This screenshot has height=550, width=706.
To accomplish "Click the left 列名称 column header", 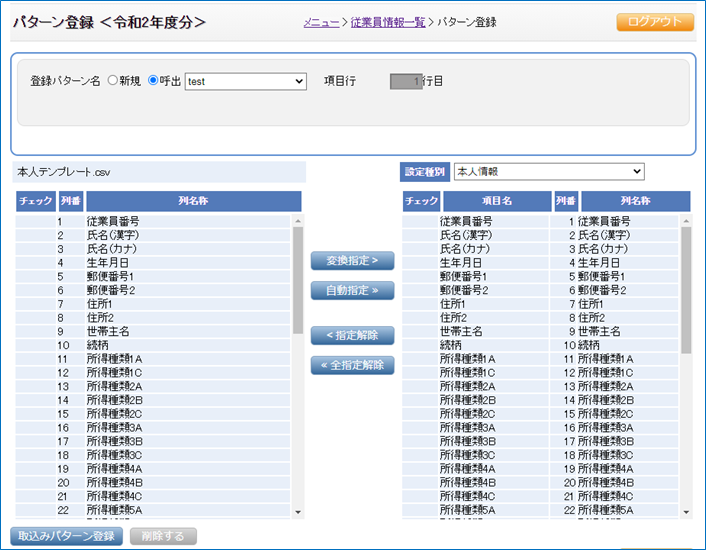I will click(193, 201).
